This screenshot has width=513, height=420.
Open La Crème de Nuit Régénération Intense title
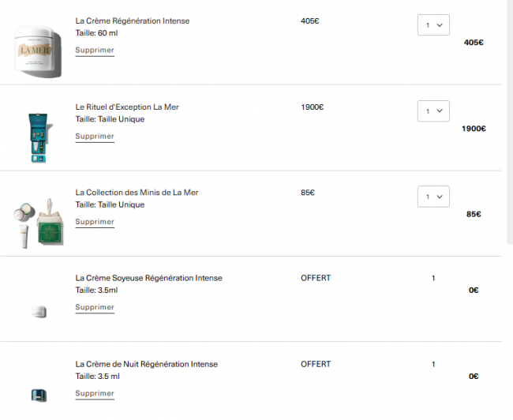pos(146,364)
